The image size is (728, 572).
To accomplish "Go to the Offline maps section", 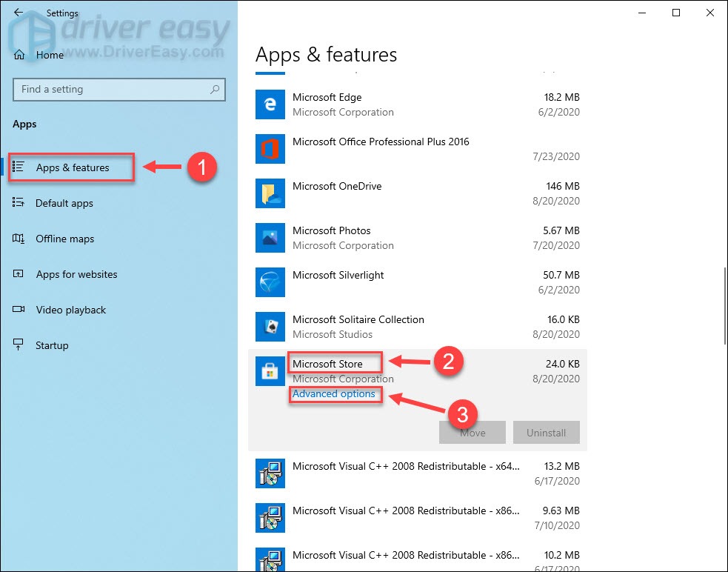I will (x=64, y=239).
